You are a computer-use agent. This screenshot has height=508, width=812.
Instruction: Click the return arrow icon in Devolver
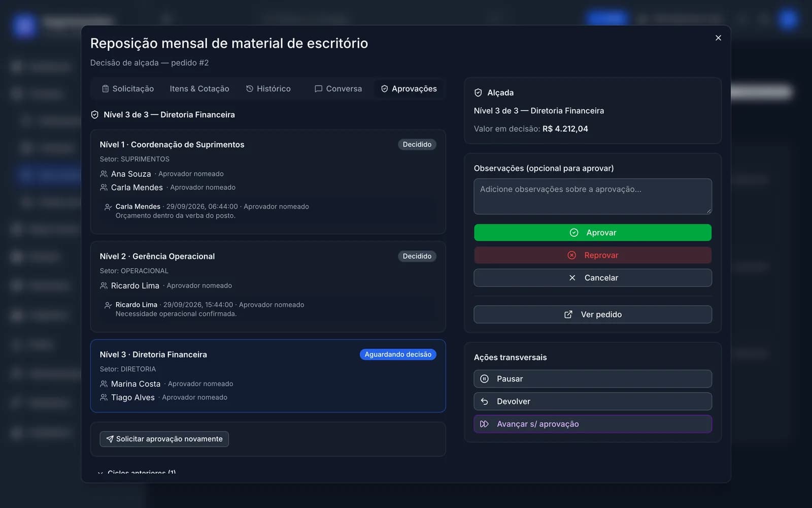pyautogui.click(x=485, y=401)
